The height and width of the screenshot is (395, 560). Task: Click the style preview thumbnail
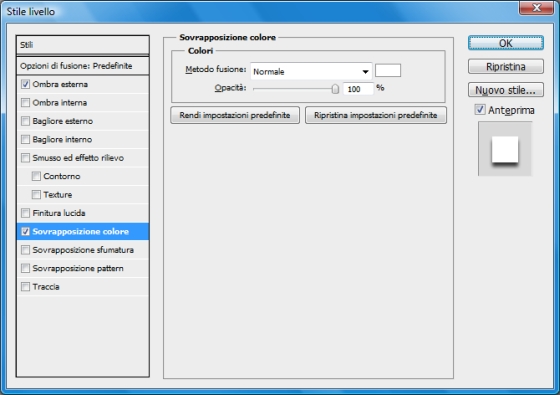[x=505, y=149]
